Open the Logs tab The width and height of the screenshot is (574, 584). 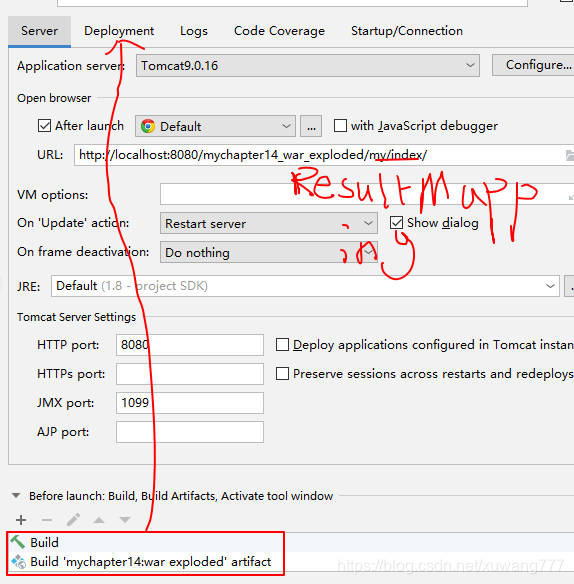(x=194, y=31)
